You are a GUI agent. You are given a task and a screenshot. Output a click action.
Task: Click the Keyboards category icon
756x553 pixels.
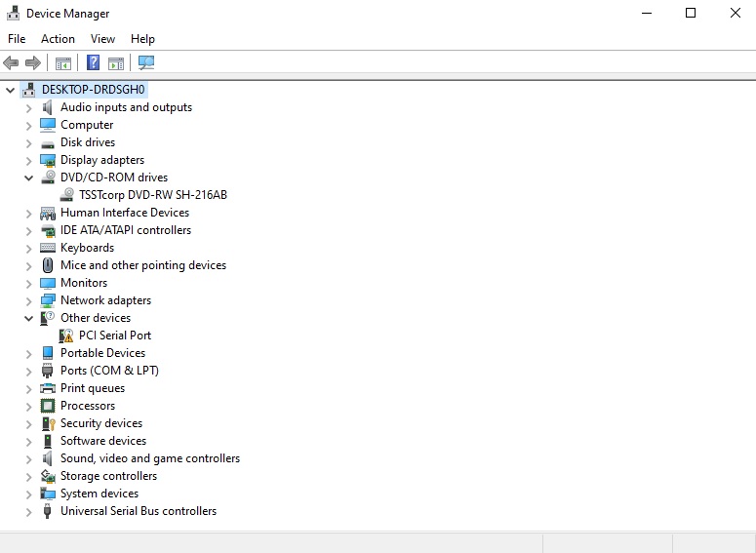point(47,248)
